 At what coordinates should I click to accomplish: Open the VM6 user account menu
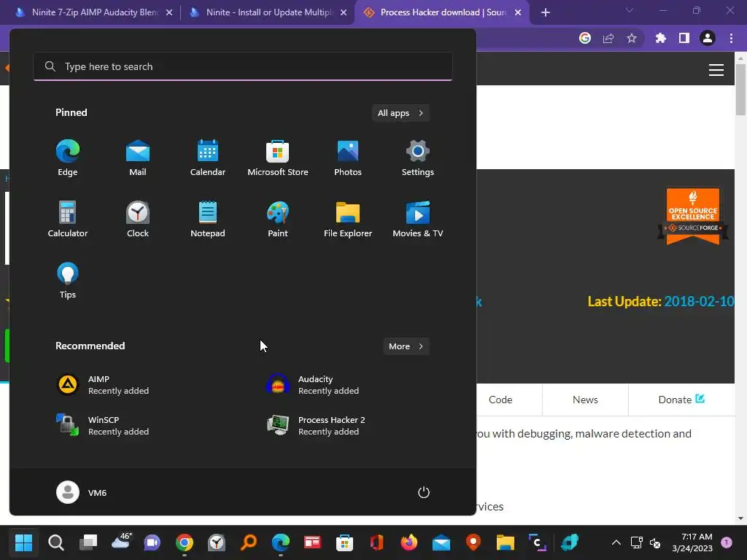[82, 492]
